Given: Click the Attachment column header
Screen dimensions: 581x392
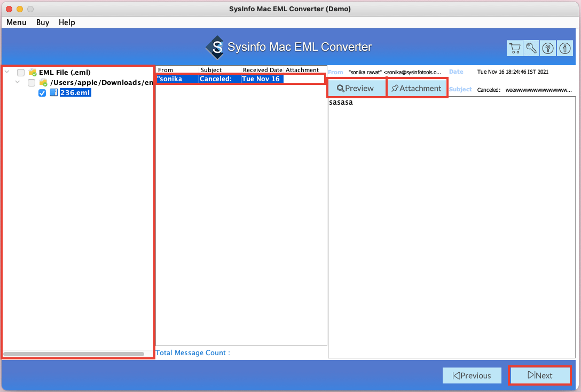Looking at the screenshot, I should 305,69.
